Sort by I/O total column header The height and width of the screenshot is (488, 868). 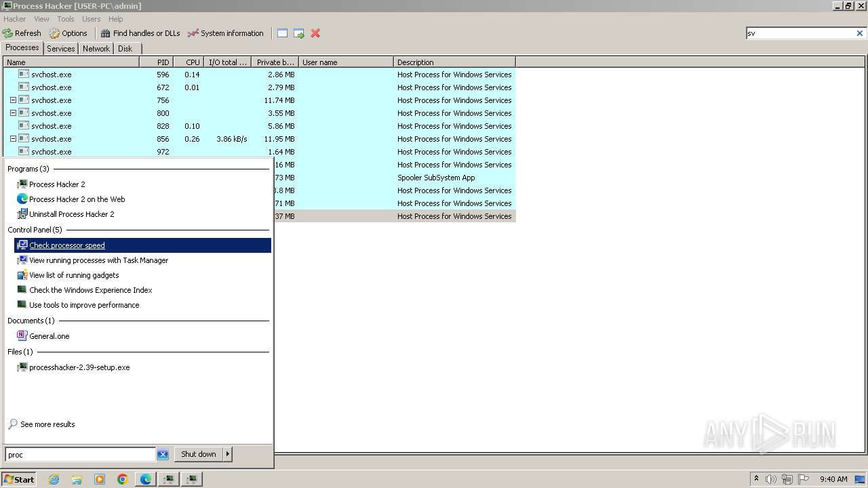228,62
